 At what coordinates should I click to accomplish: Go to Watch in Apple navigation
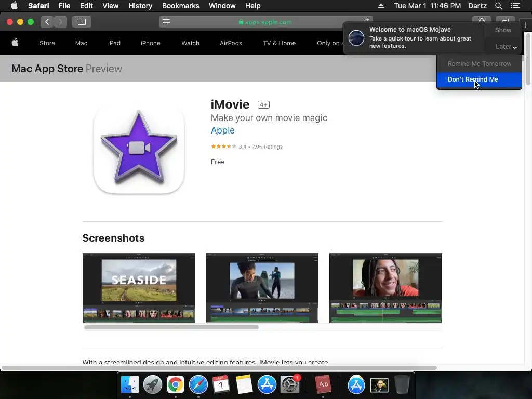point(190,43)
